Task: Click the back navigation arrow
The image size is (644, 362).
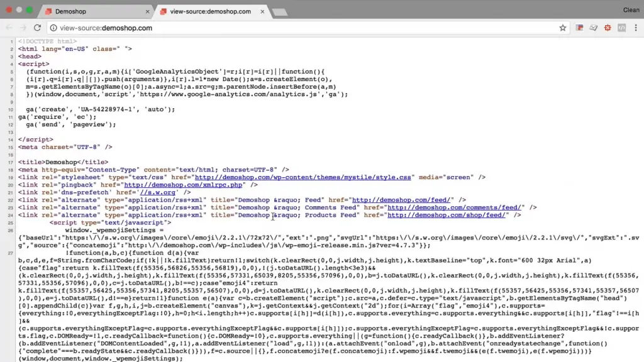Action: [8, 28]
